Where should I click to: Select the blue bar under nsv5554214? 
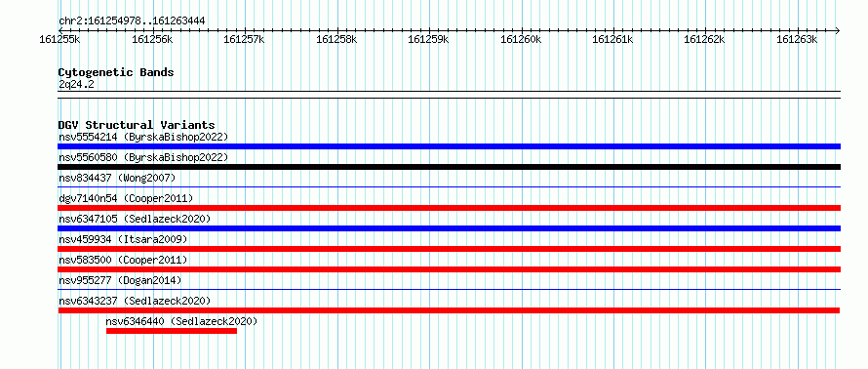pyautogui.click(x=449, y=146)
